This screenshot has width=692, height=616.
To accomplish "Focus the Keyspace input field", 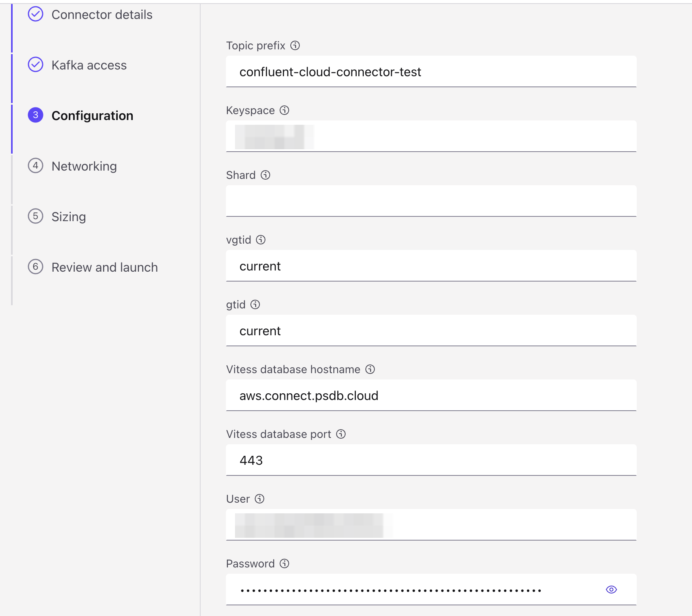I will click(431, 136).
